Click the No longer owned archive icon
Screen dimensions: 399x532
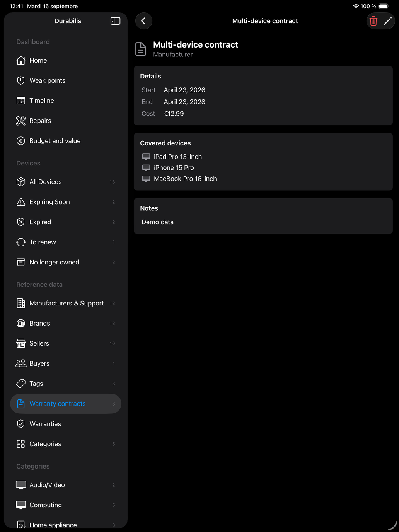21,262
